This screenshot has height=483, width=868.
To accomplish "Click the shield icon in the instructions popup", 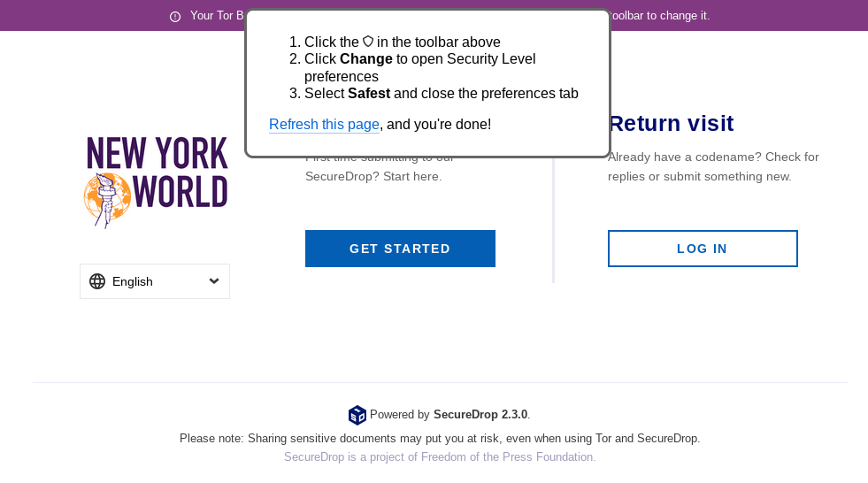I will (x=368, y=42).
